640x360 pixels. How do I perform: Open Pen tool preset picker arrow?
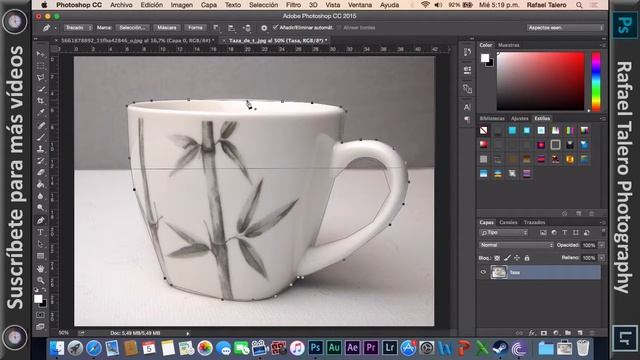56,28
